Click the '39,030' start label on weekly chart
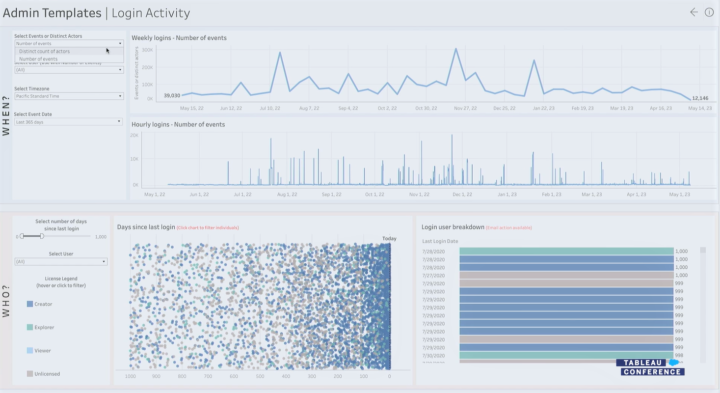Image resolution: width=720 pixels, height=393 pixels. 172,95
